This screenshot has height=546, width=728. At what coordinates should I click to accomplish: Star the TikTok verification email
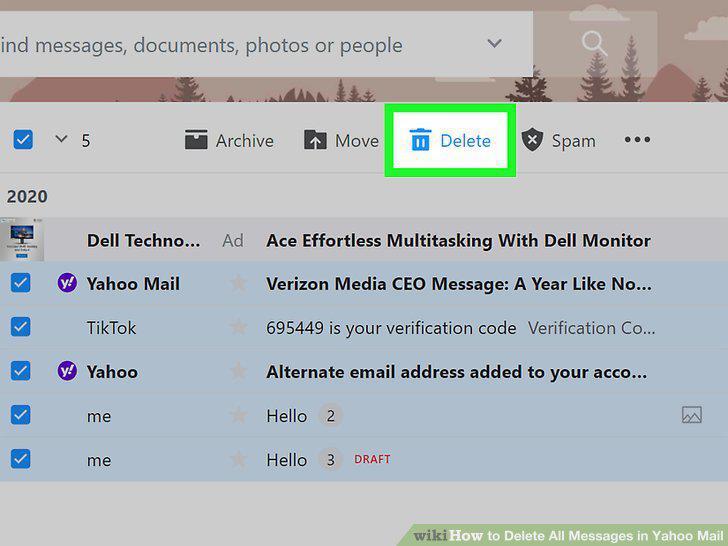tap(239, 327)
